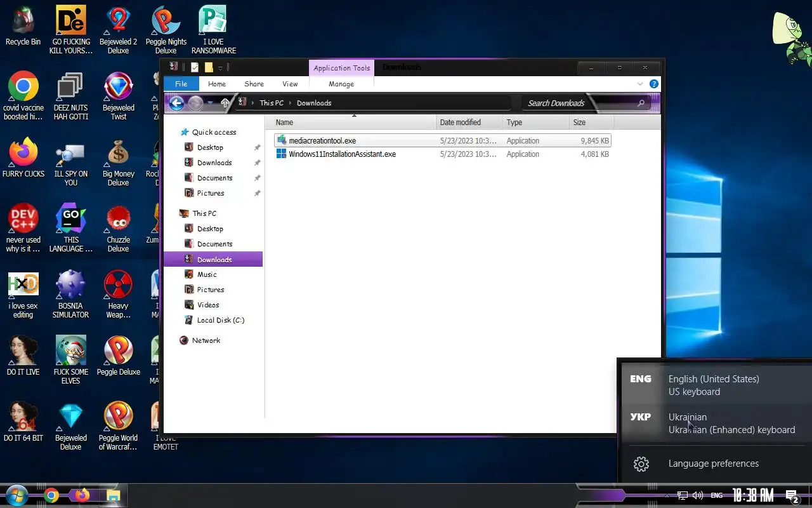Open Chrome from the taskbar
The image size is (812, 508).
tap(52, 495)
